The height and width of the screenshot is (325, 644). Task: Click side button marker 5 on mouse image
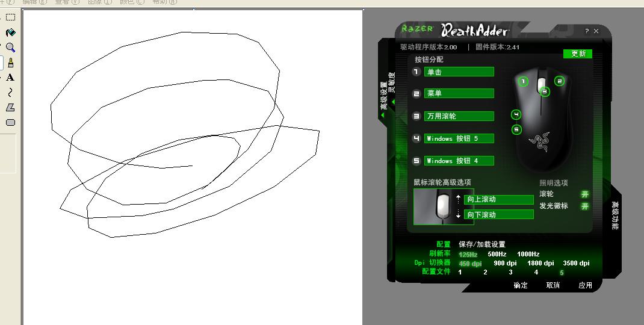tap(516, 129)
